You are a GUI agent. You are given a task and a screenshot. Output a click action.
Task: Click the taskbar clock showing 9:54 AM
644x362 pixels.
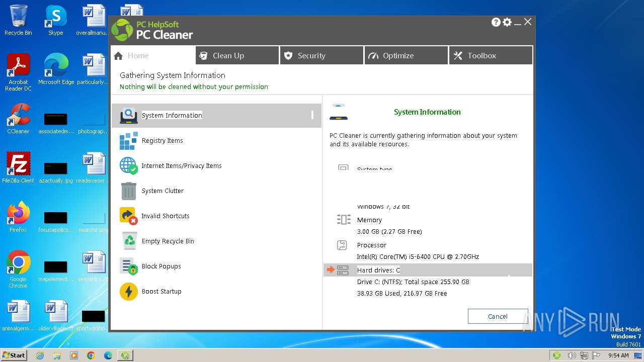(x=618, y=355)
